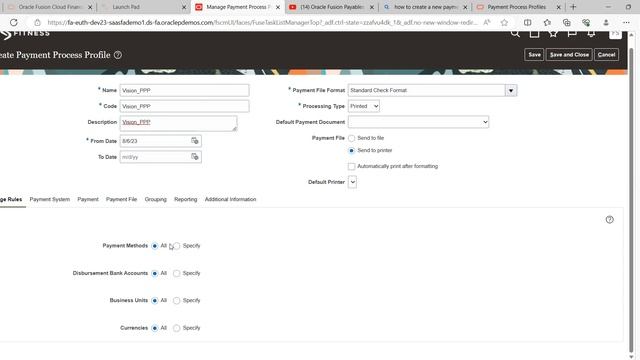Click the Name input field

pos(184,90)
